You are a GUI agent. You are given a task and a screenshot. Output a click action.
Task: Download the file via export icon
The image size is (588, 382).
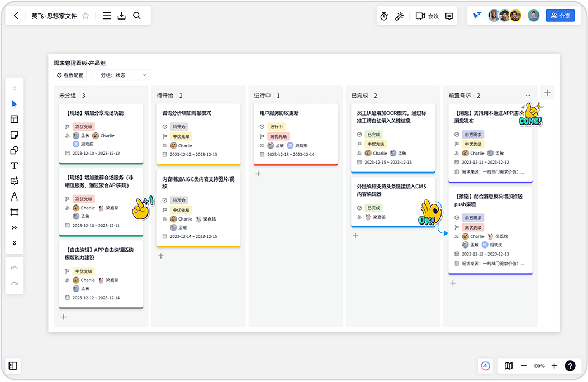pyautogui.click(x=121, y=16)
